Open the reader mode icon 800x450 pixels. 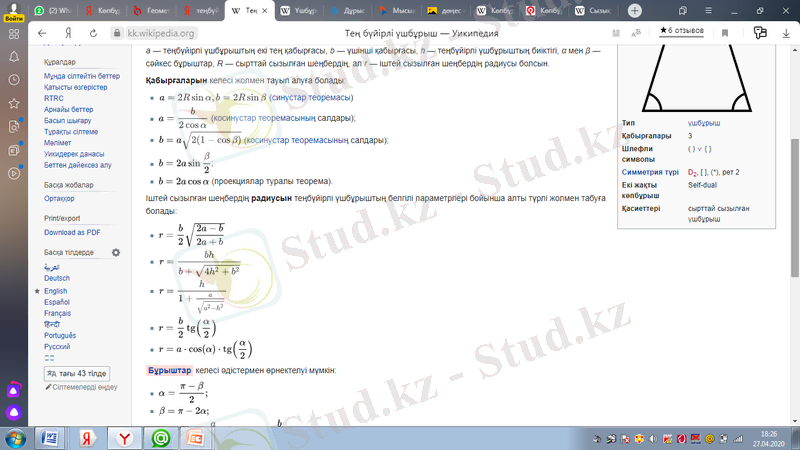point(616,33)
